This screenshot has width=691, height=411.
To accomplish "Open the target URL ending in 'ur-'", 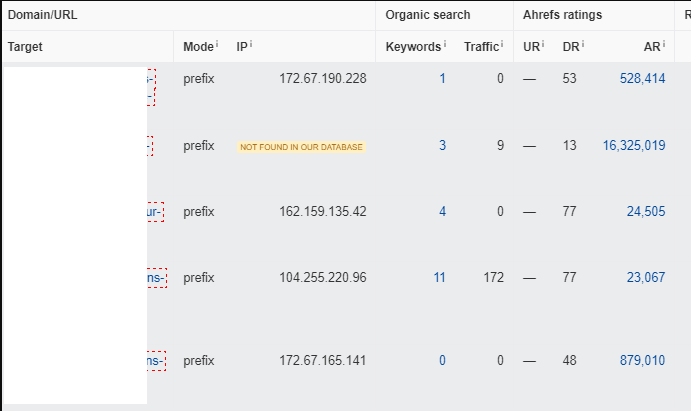I will pyautogui.click(x=154, y=212).
